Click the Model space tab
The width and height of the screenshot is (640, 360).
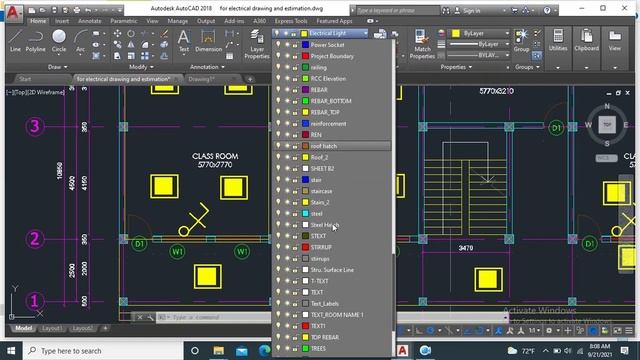(x=23, y=329)
